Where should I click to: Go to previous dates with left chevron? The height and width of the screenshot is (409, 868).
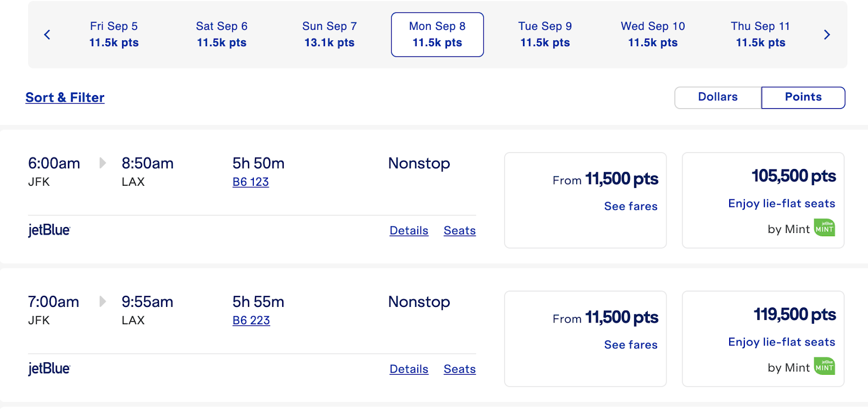(x=47, y=35)
